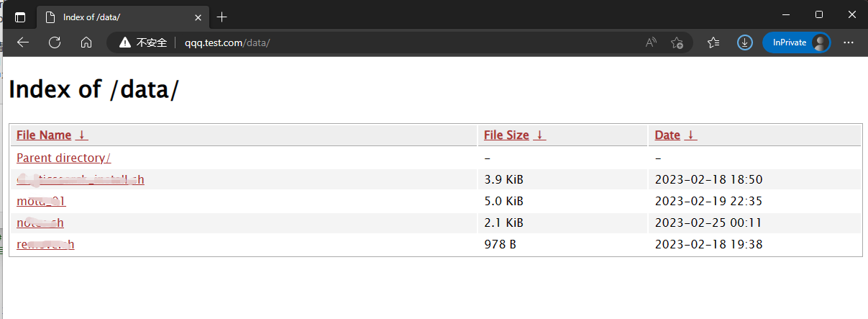Open the favorites list icon
Screen dimensions: 868x319
tap(713, 42)
